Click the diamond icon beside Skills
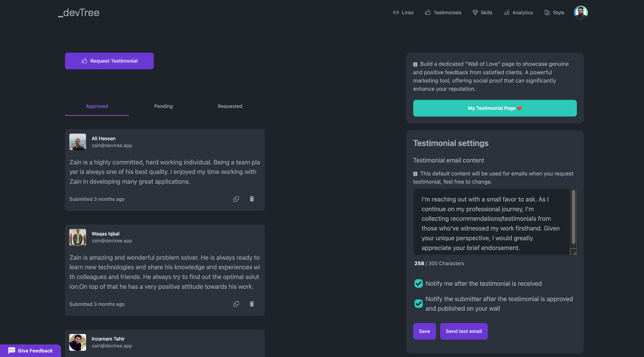The image size is (644, 357). pyautogui.click(x=475, y=13)
